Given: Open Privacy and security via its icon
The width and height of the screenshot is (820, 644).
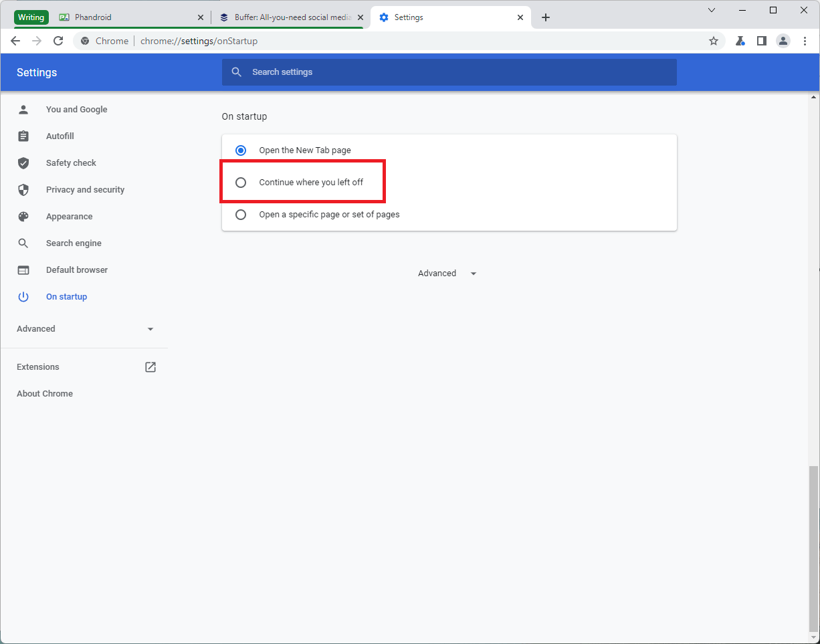Looking at the screenshot, I should pos(23,189).
